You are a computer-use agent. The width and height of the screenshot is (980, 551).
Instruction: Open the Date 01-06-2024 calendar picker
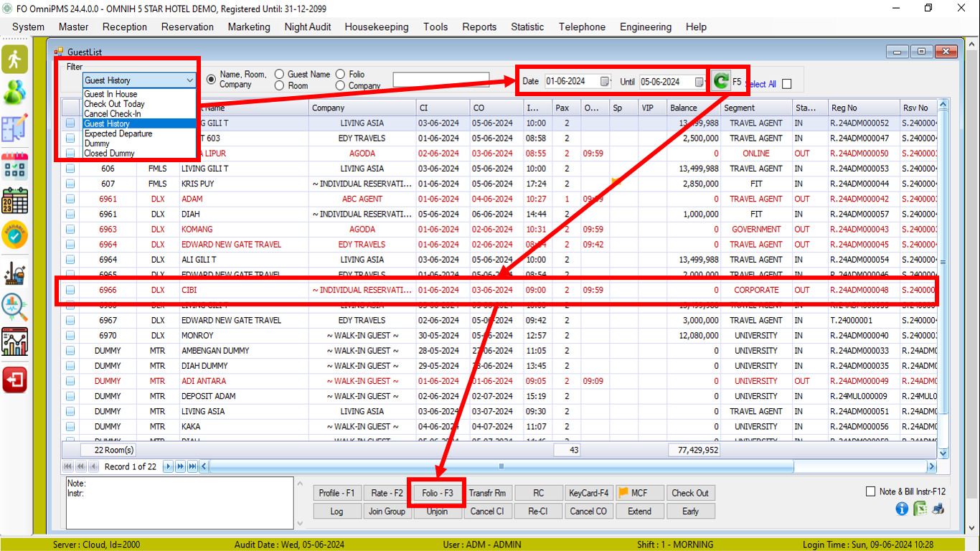pos(606,81)
